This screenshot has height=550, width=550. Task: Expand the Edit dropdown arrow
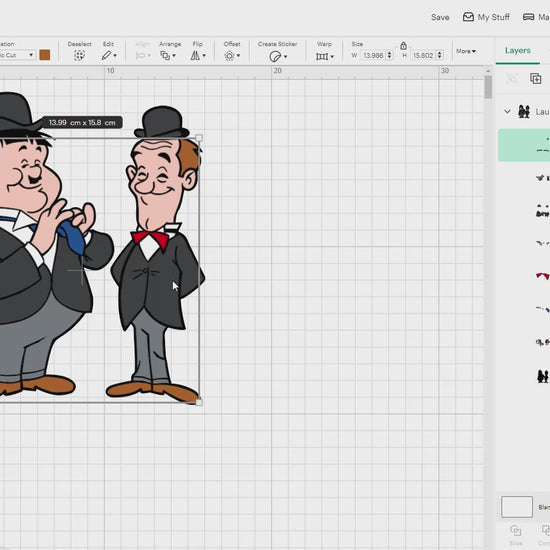click(x=115, y=56)
